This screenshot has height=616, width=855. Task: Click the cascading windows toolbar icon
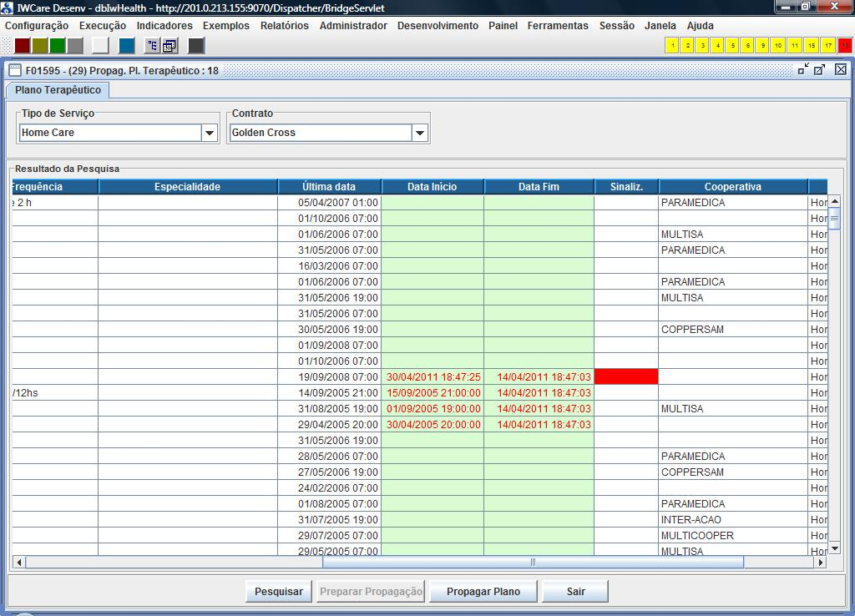(x=169, y=46)
